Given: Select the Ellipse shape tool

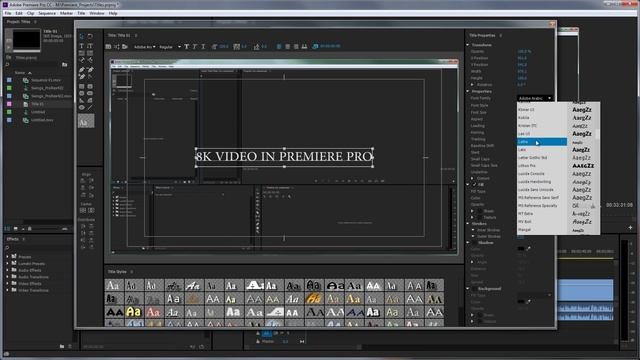Looking at the screenshot, I should click(82, 107).
